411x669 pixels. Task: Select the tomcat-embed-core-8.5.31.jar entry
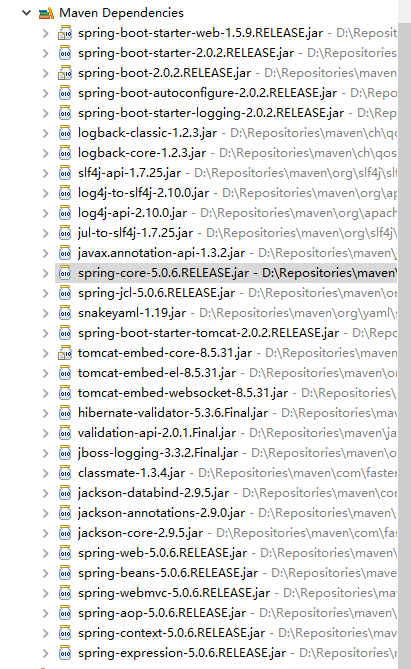point(165,353)
